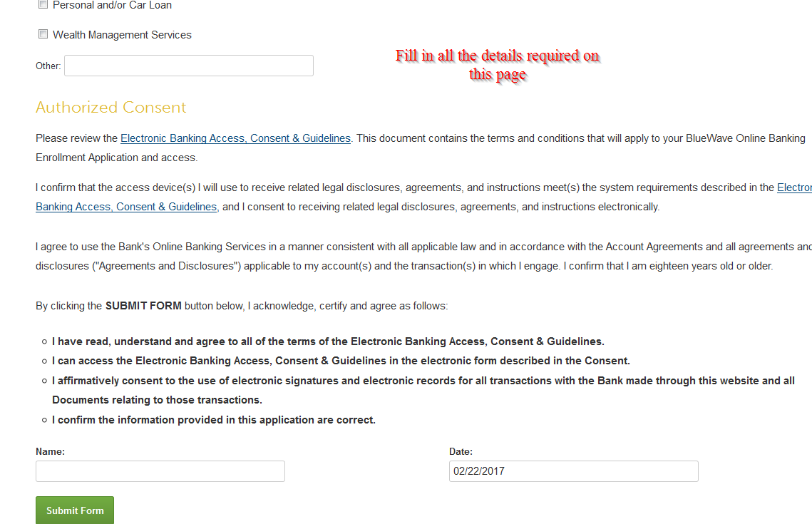This screenshot has width=812, height=524.
Task: Focus the Other text input field
Action: (x=189, y=66)
